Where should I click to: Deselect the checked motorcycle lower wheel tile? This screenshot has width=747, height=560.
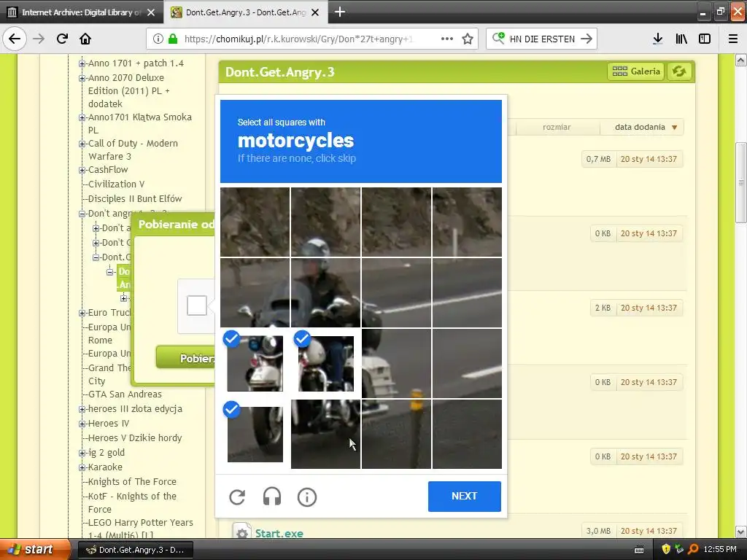[x=255, y=434]
